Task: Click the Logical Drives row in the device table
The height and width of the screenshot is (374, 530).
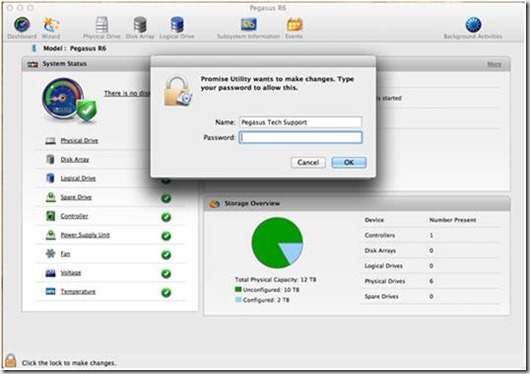Action: pyautogui.click(x=430, y=266)
